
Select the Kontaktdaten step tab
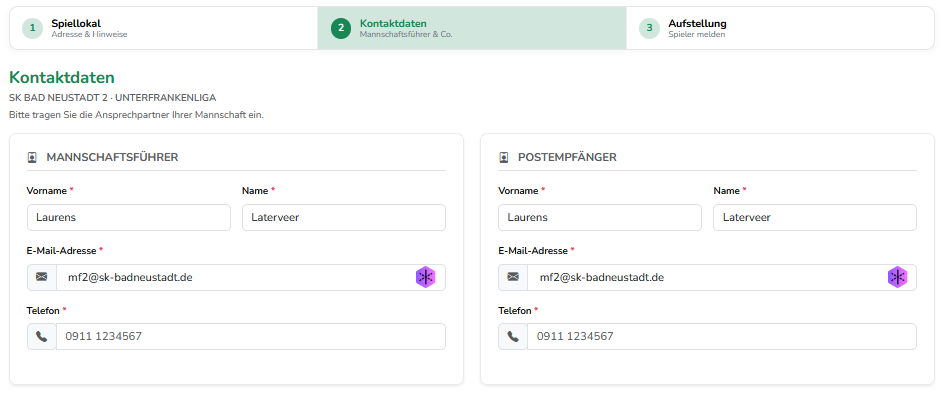(x=472, y=28)
